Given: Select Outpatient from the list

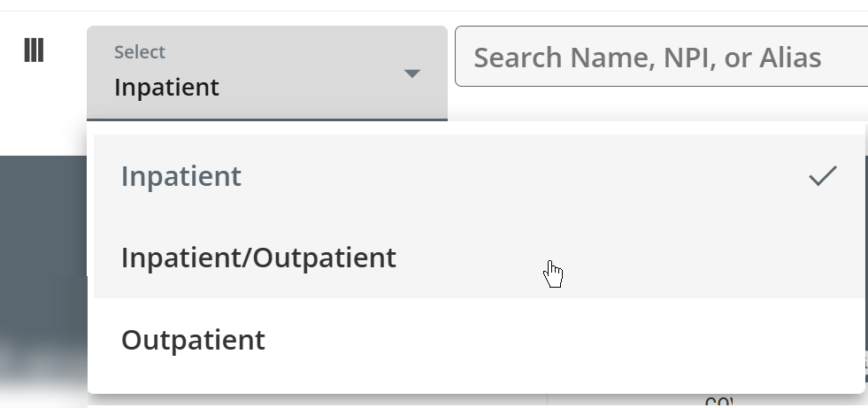Looking at the screenshot, I should click(193, 340).
